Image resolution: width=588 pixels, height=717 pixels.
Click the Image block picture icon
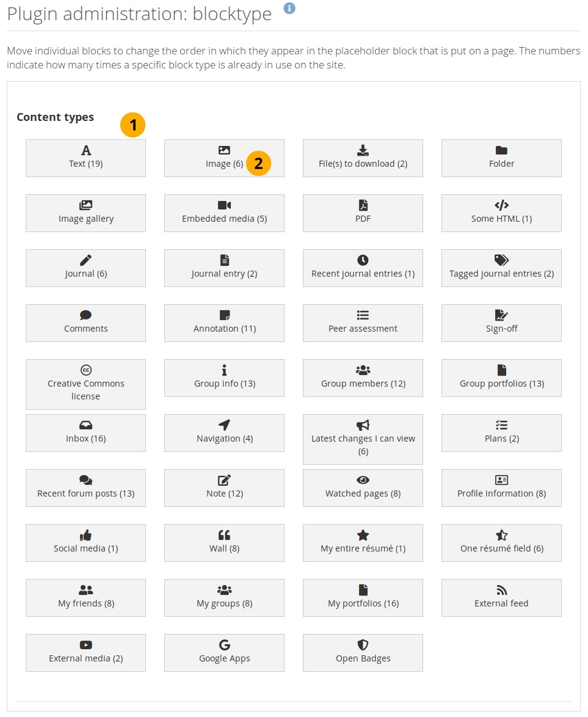tap(224, 150)
